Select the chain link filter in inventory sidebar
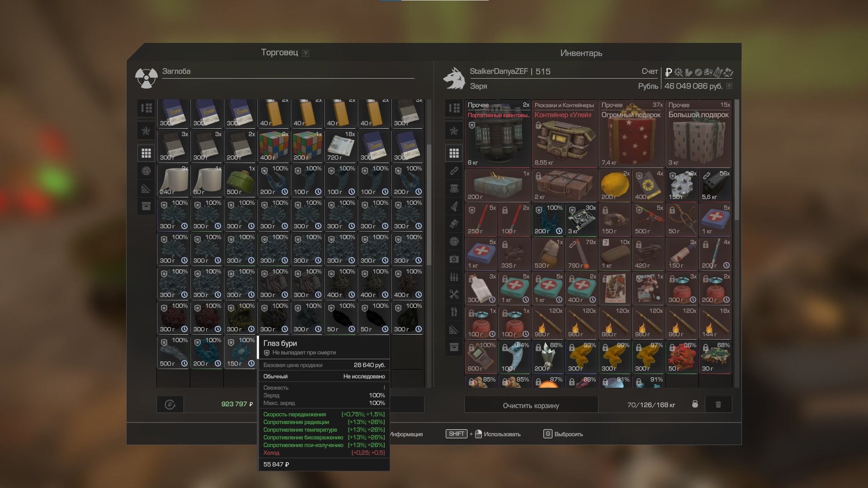The width and height of the screenshot is (868, 488). coord(454,171)
